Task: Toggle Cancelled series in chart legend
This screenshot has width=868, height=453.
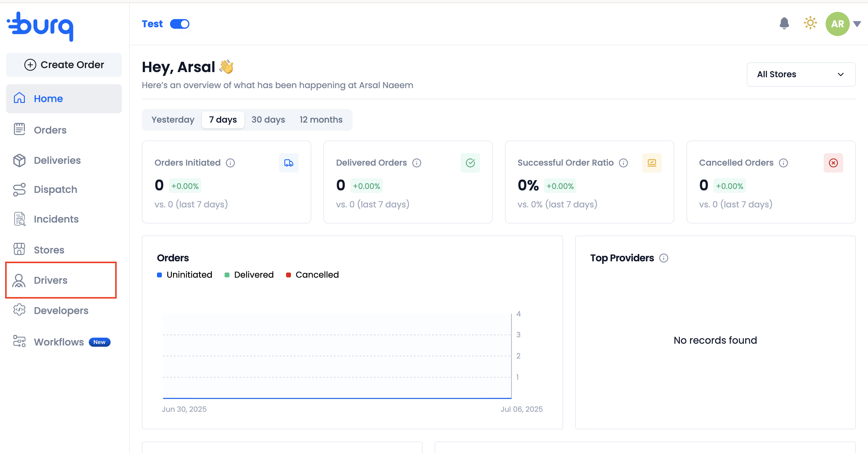Action: [312, 275]
